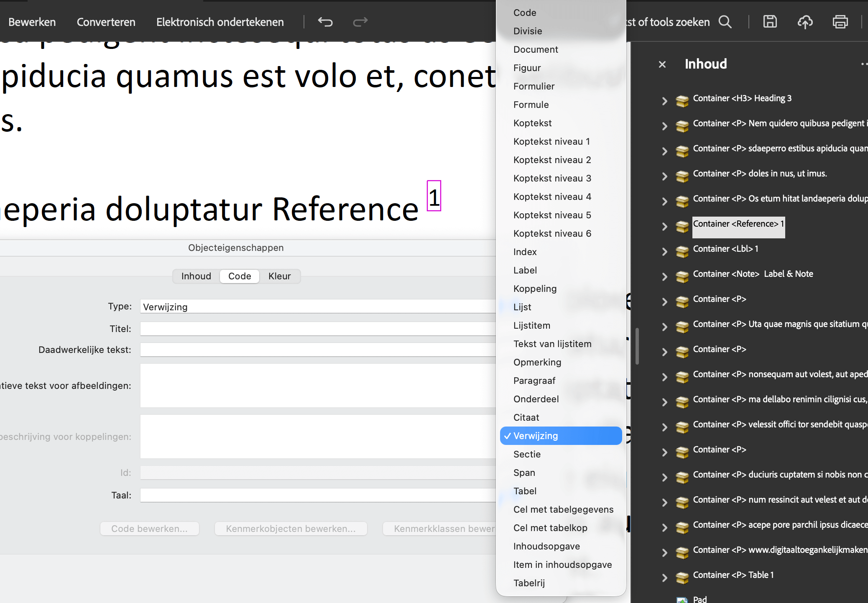The image size is (868, 603).
Task: Expand Container <Lbl> 1 in the tree
Action: [664, 251]
